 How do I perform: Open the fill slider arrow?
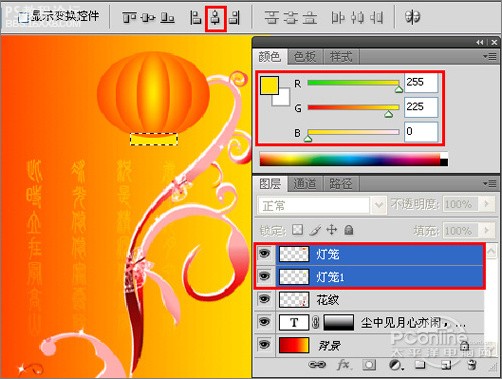click(486, 231)
